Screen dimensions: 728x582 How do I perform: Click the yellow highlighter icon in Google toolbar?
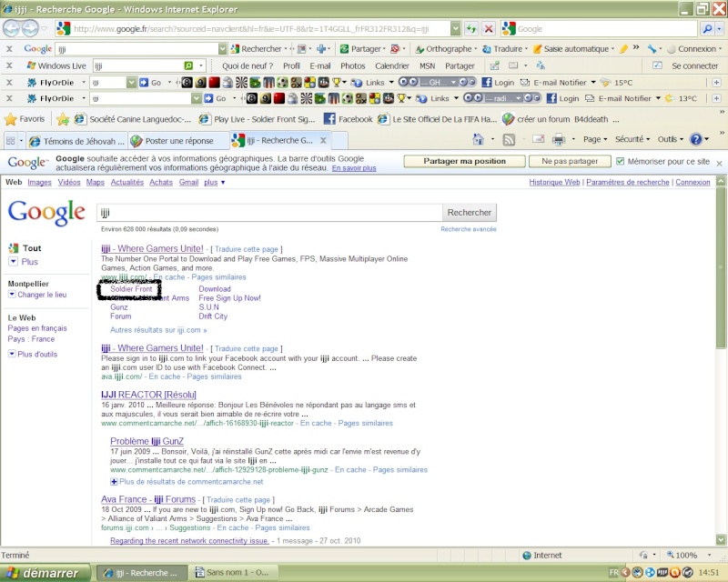click(x=623, y=49)
